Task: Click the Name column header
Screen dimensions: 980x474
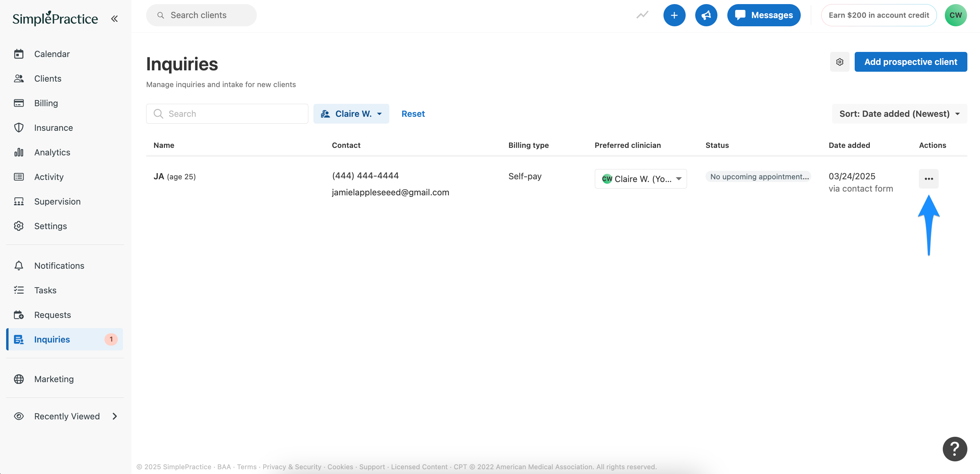Action: click(x=164, y=145)
